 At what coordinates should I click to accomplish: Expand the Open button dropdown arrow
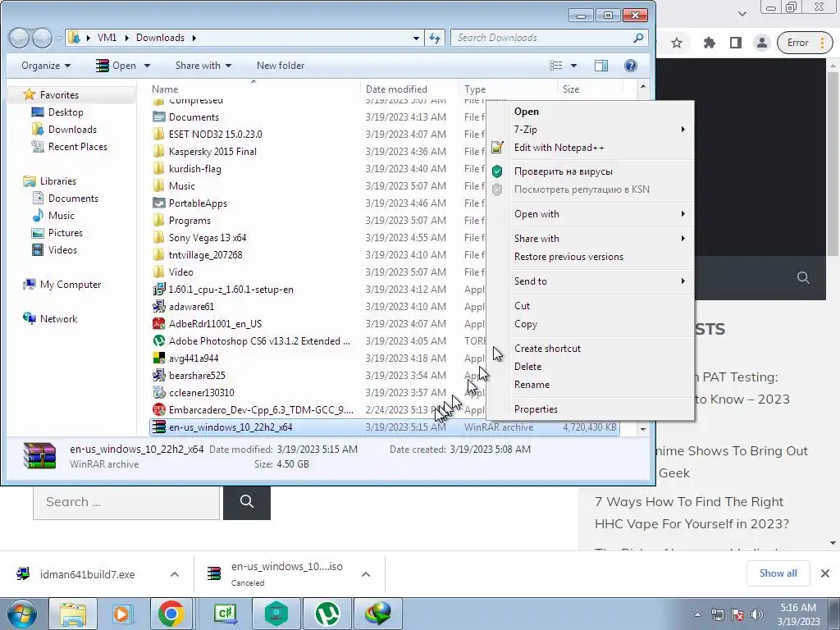point(148,66)
